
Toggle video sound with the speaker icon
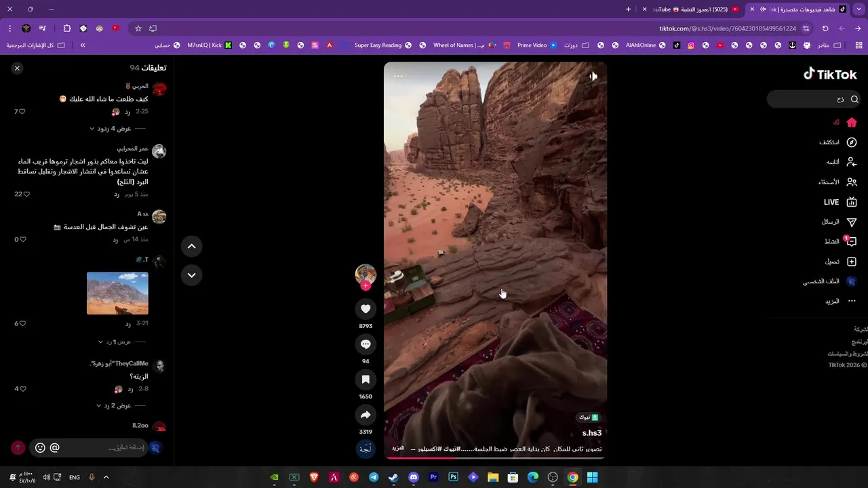[593, 77]
